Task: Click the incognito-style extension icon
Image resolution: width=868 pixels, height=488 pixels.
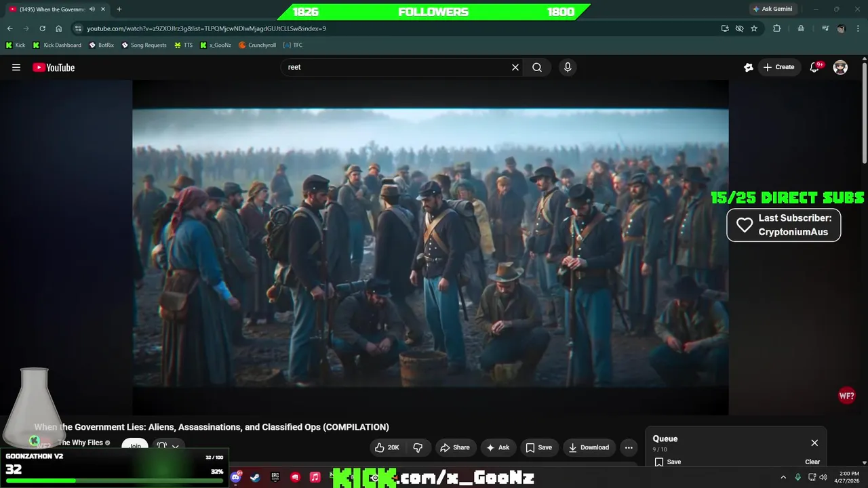Action: coord(801,28)
